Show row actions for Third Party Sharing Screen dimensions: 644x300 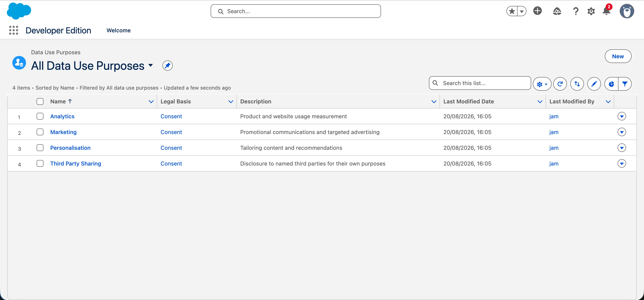[x=622, y=163]
